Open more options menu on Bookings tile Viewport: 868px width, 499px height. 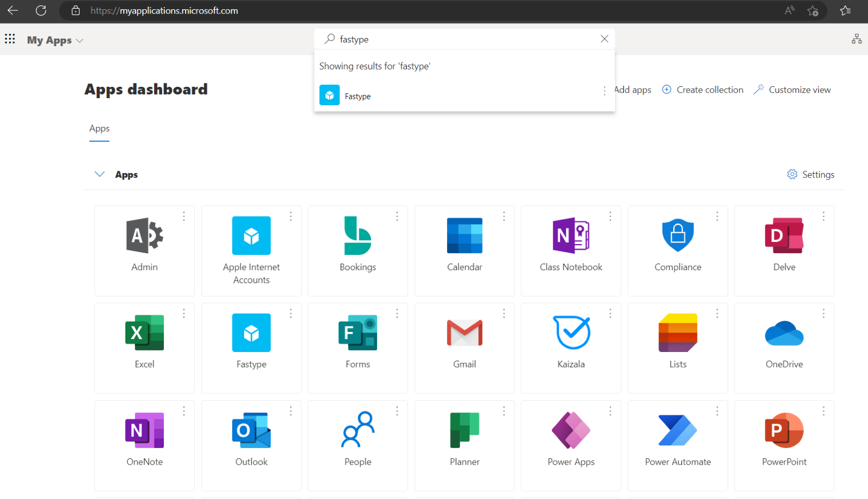397,216
